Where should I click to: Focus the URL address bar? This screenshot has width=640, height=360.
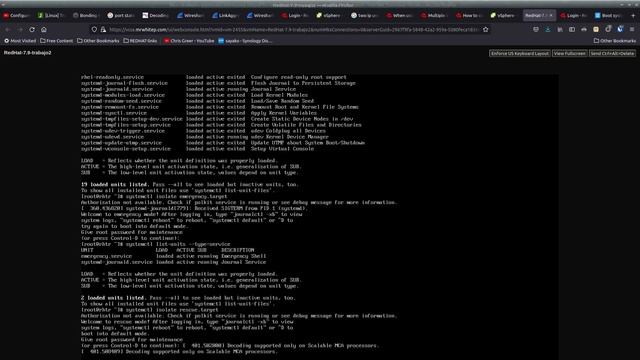[294, 29]
